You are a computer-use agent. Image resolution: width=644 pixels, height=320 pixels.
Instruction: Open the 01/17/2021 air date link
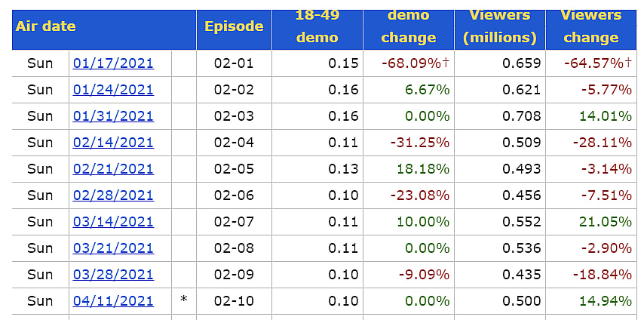(113, 63)
